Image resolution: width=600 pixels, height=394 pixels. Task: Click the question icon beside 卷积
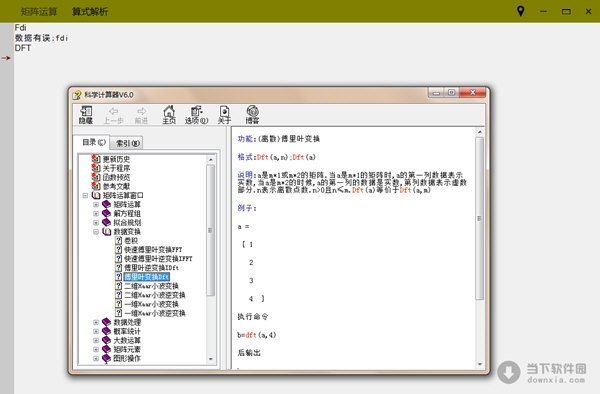tap(119, 241)
